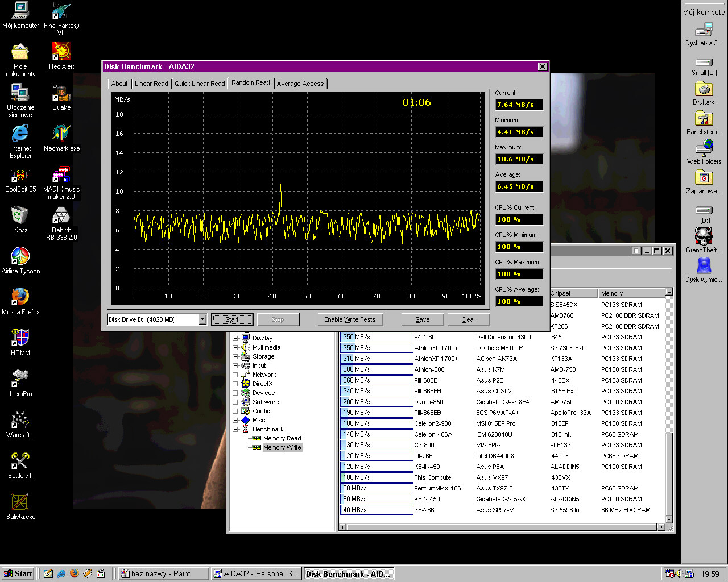This screenshot has height=582, width=728.
Task: Open the LieroPro desktop icon
Action: click(20, 382)
